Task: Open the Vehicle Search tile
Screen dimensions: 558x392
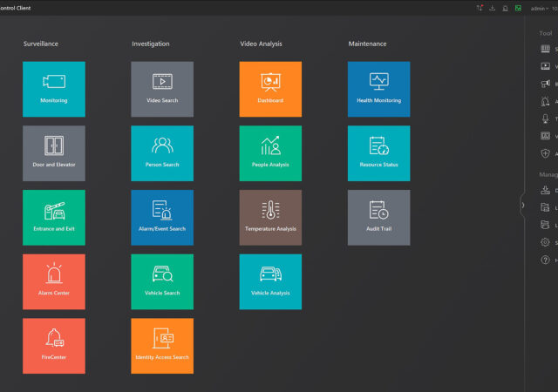Action: point(162,281)
